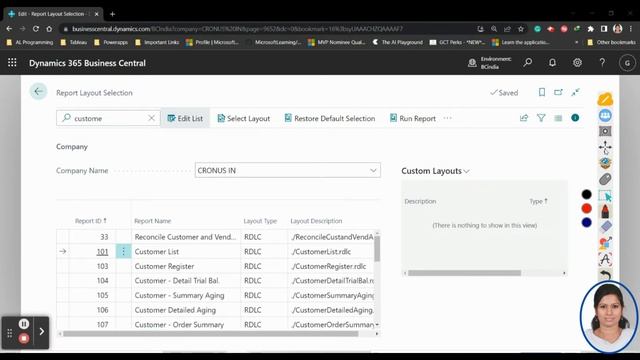
Task: Pick the red pen color
Action: pos(587,209)
